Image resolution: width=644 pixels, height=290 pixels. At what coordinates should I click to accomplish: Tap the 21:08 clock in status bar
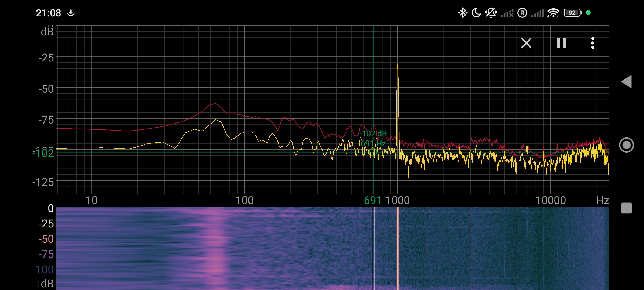[49, 13]
